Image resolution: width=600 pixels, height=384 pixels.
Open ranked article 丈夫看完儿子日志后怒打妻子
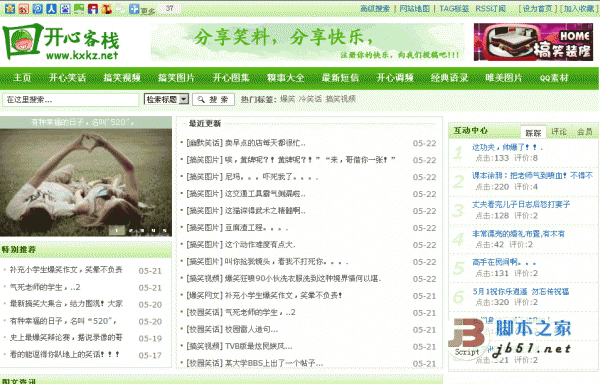coord(521,205)
